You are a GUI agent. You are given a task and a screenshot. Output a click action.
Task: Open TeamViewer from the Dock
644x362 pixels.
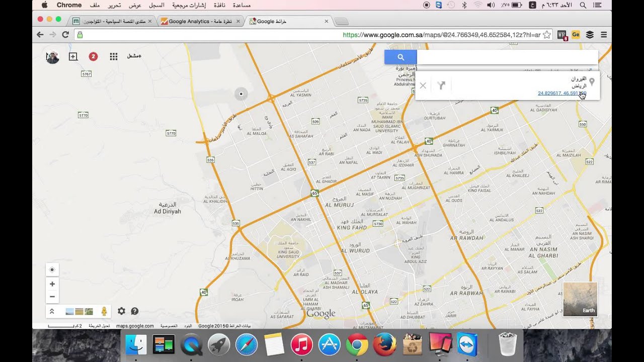click(x=468, y=345)
